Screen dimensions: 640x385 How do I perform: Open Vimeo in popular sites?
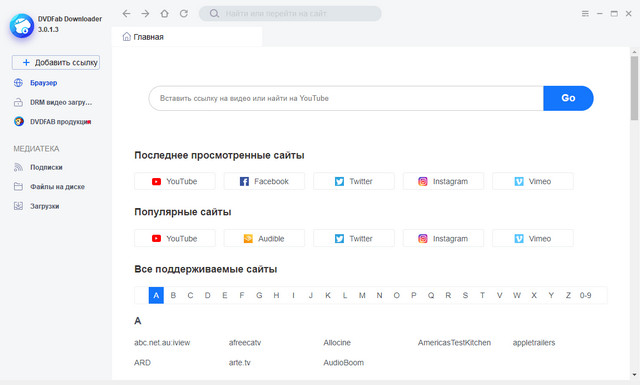[533, 238]
